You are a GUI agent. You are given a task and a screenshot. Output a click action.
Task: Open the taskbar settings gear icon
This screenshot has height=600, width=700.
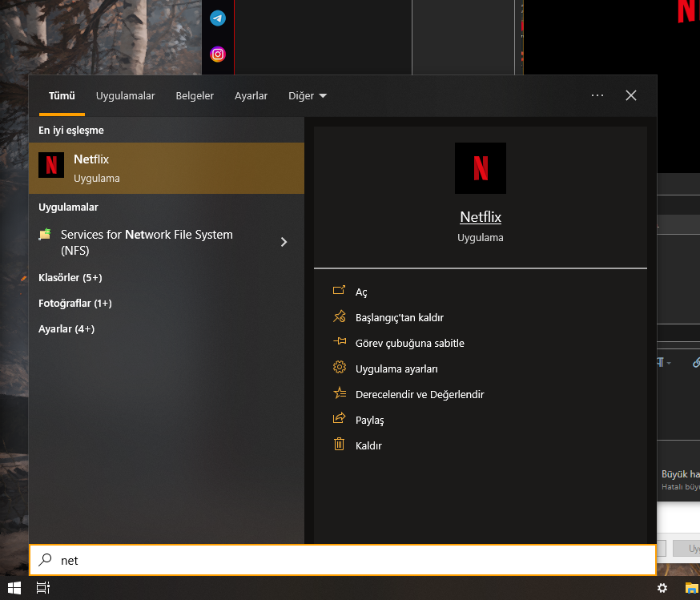click(662, 588)
